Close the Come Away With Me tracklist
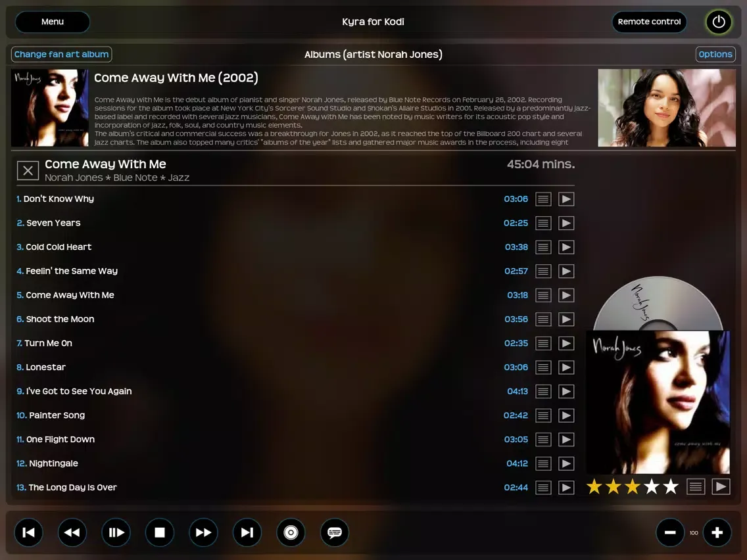This screenshot has width=747, height=560. point(28,170)
